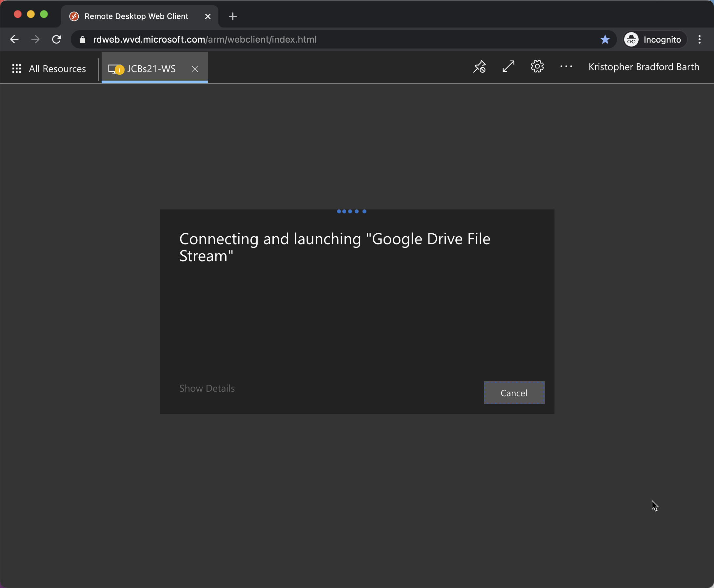The height and width of the screenshot is (588, 714).
Task: Click the browser forward arrow
Action: [35, 39]
